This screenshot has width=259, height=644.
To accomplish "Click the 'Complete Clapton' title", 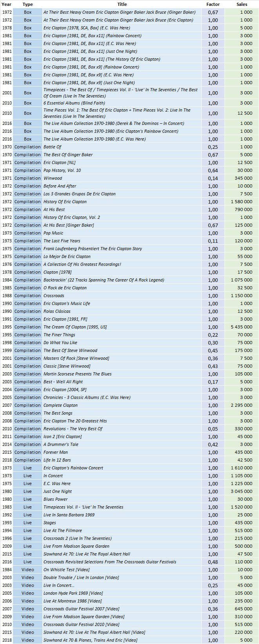I will point(60,405).
